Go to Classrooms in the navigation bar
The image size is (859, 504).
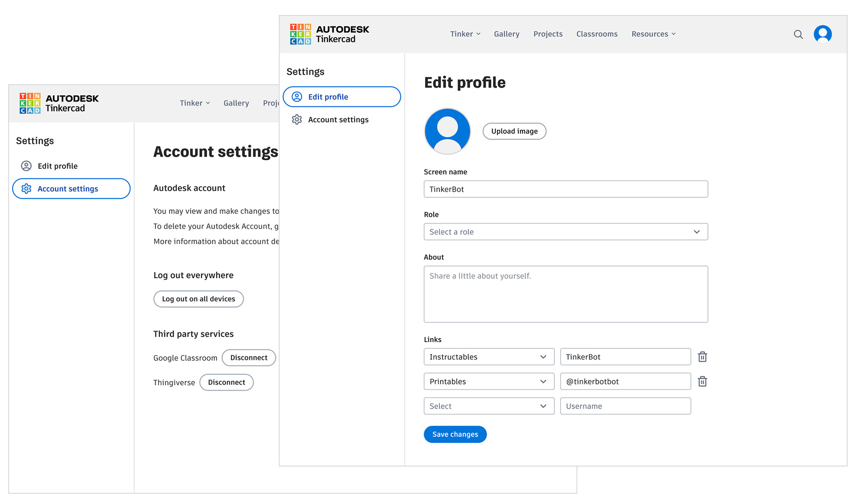(596, 34)
